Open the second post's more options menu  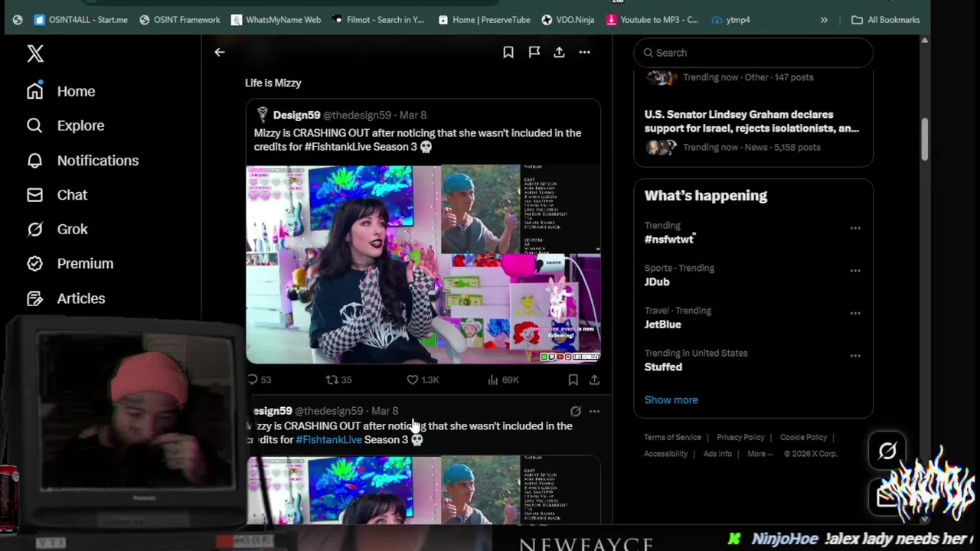(594, 411)
